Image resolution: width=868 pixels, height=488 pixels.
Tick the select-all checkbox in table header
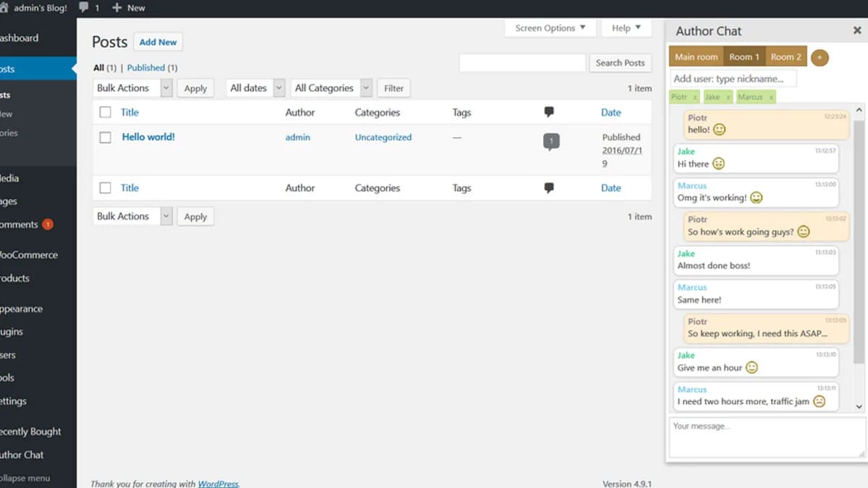pyautogui.click(x=106, y=112)
